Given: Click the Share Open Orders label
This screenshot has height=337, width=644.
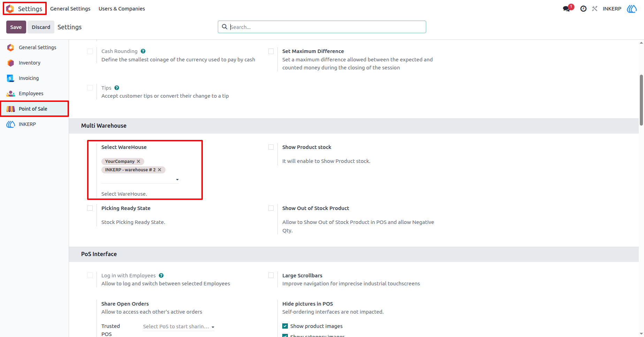Looking at the screenshot, I should (125, 304).
